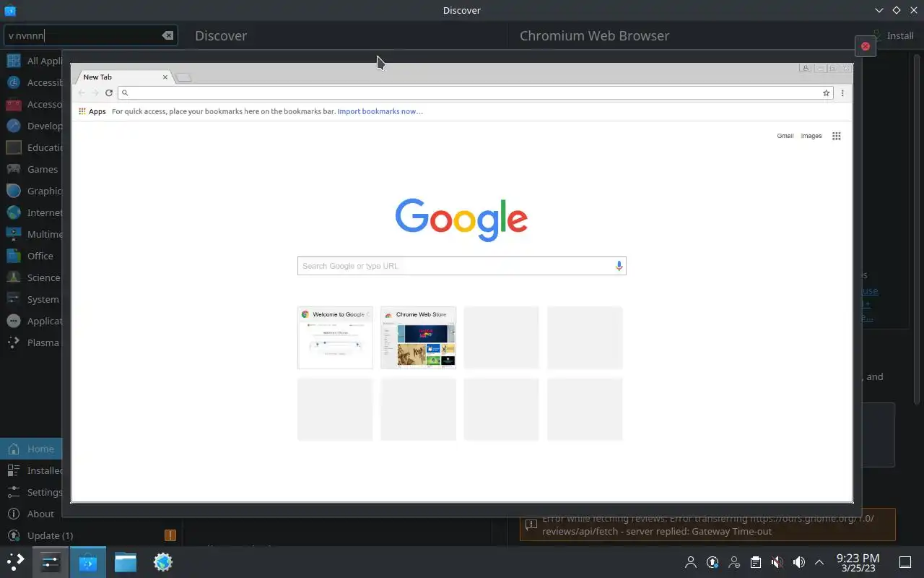
Task: Click the show desktop button
Action: [905, 562]
